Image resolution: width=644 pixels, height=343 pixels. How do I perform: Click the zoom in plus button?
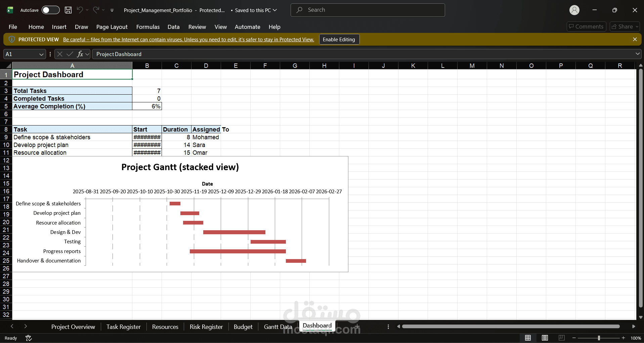pyautogui.click(x=624, y=338)
